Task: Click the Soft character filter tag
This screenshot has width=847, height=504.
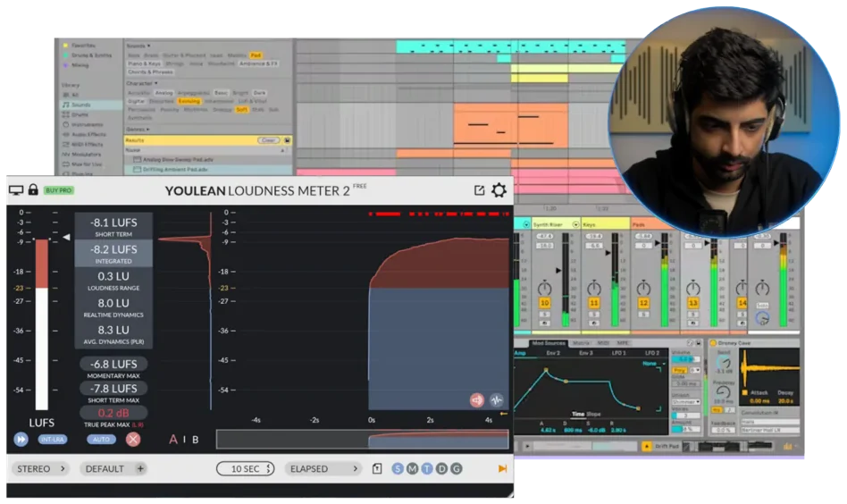Action: [x=241, y=110]
